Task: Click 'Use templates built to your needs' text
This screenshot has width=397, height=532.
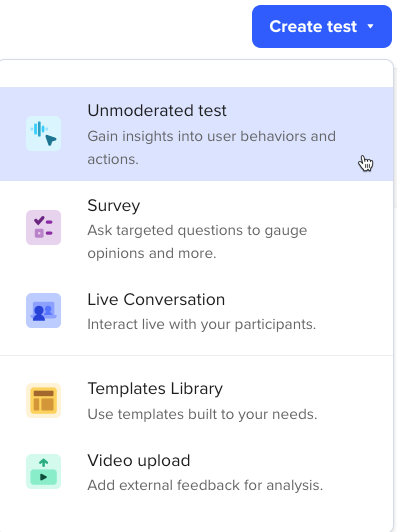Action: click(202, 414)
